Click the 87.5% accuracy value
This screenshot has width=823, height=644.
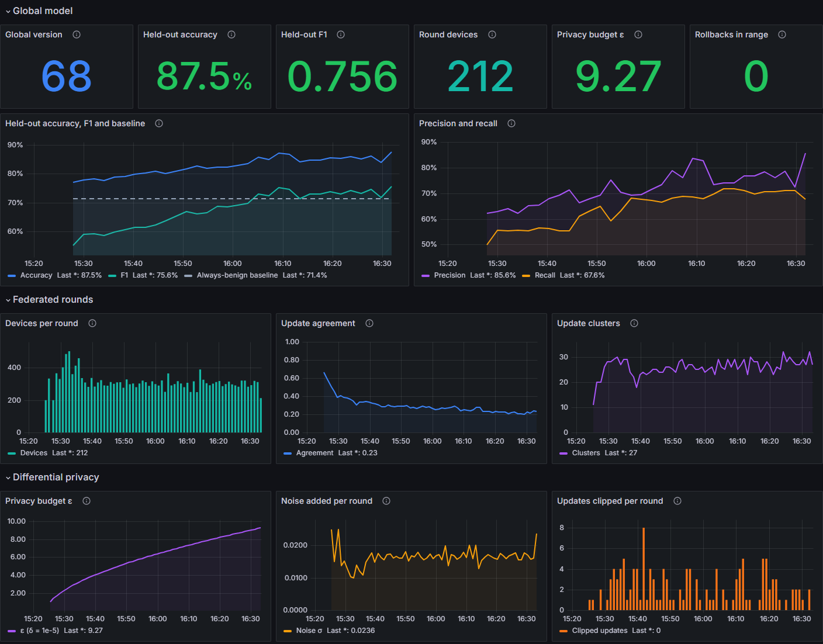point(204,77)
